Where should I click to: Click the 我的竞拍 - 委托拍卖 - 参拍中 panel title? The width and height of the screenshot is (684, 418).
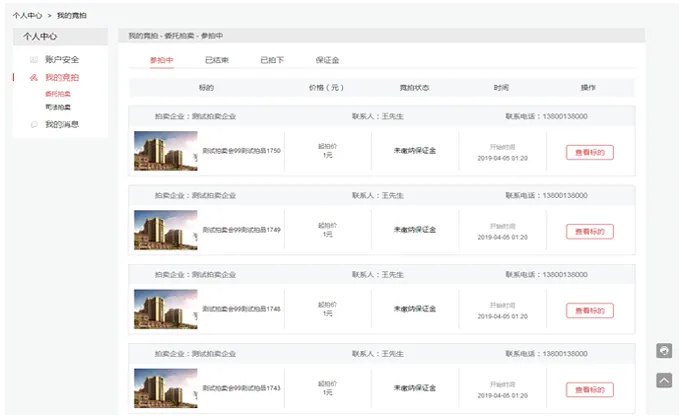click(175, 36)
